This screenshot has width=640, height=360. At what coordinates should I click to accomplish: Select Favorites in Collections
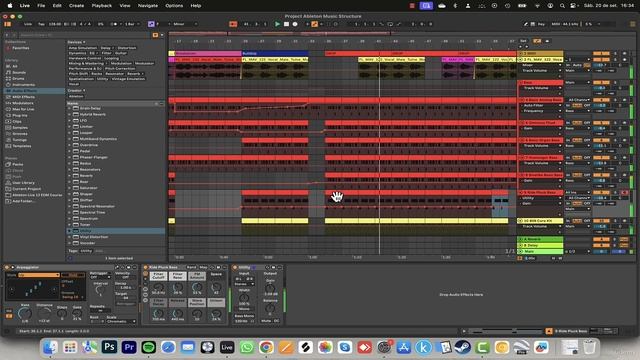point(20,48)
